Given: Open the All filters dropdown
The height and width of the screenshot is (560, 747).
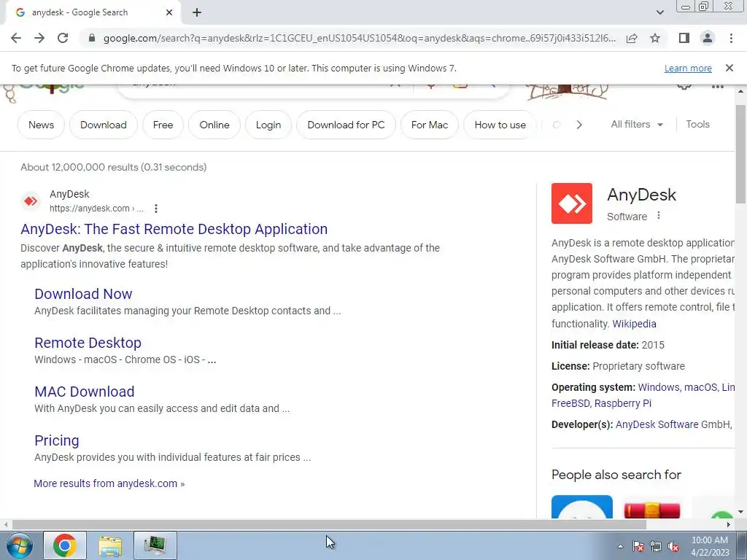Looking at the screenshot, I should [x=637, y=124].
